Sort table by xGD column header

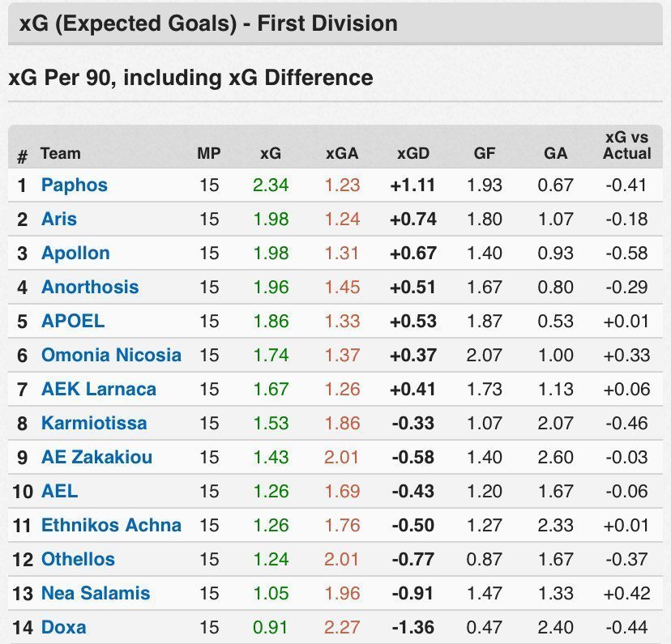[413, 153]
